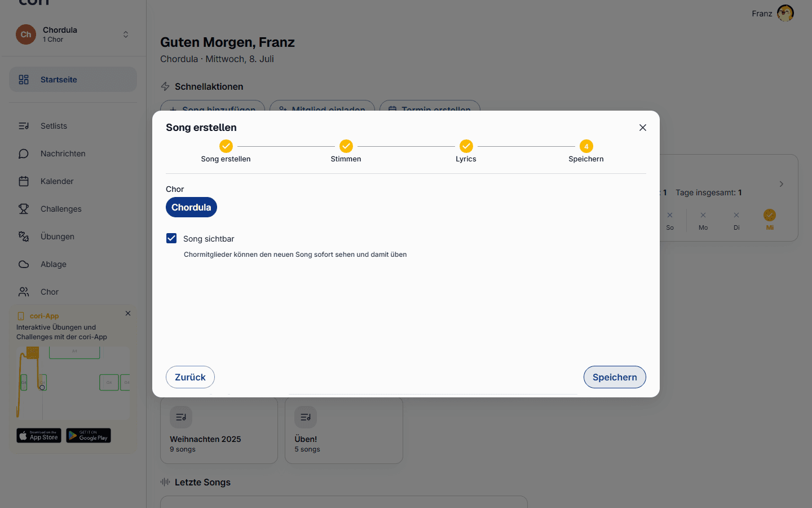Screen dimensions: 812x508
Task: Dismiss the cori-App promo banner
Action: pyautogui.click(x=128, y=313)
